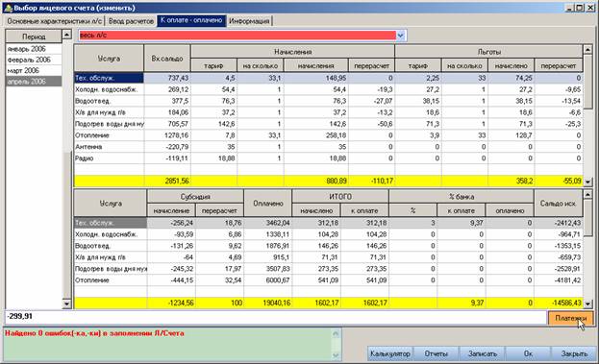599x364 pixels.
Task: Click upper total cell 2851,56
Action: (167, 181)
